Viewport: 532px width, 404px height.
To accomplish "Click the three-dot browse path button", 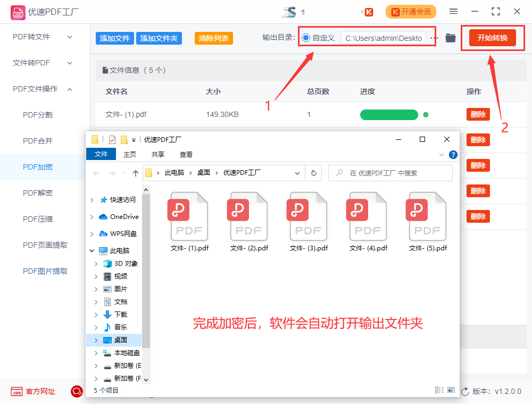I will (434, 38).
